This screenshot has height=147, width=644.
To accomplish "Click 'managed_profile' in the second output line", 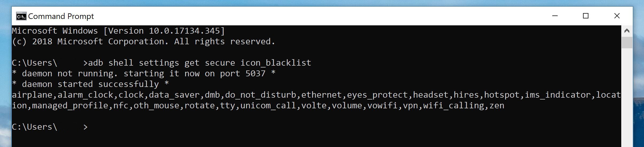I will pos(70,106).
